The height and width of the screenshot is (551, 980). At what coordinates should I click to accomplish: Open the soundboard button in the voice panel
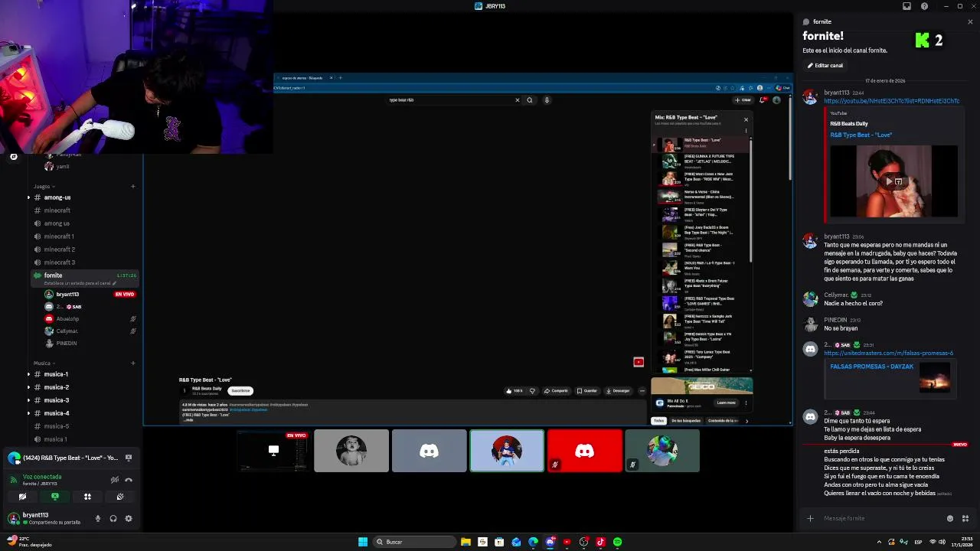[x=120, y=497]
